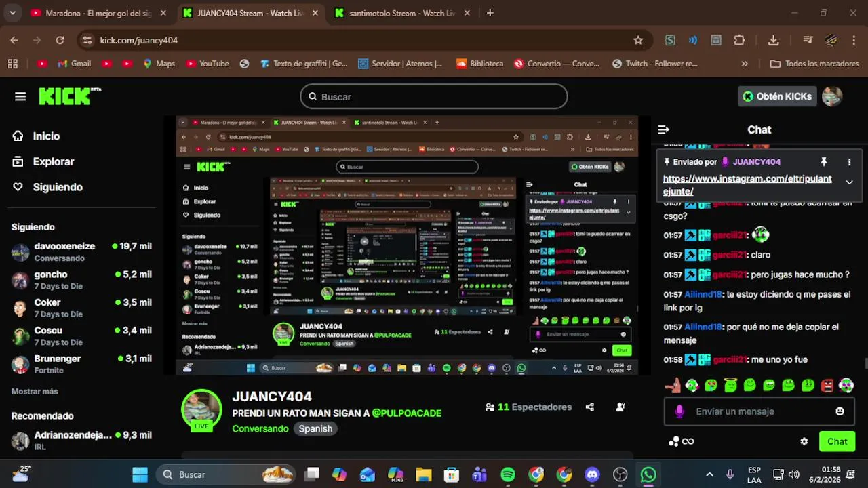Click the follow user icon next to share

[620, 407]
